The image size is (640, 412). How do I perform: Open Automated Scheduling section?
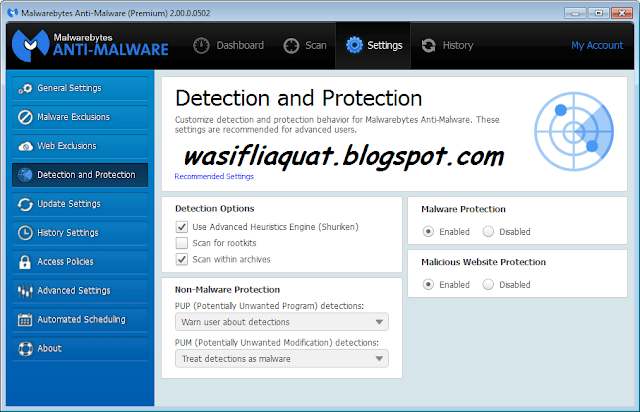click(80, 320)
